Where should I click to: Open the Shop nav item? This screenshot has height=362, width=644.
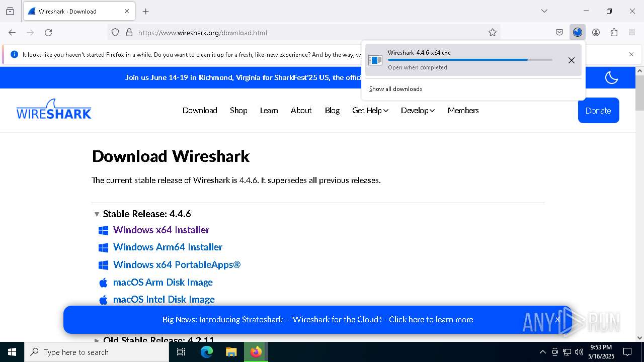click(x=238, y=111)
